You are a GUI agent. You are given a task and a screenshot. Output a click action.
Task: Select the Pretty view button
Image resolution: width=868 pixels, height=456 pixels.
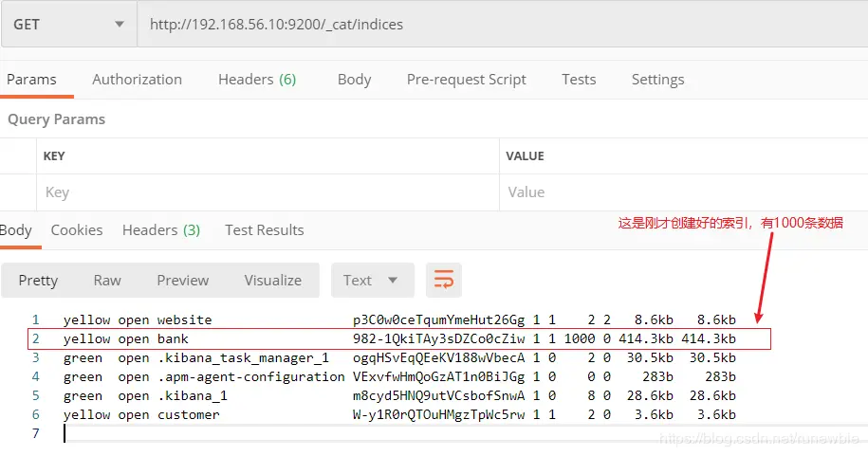pyautogui.click(x=38, y=281)
